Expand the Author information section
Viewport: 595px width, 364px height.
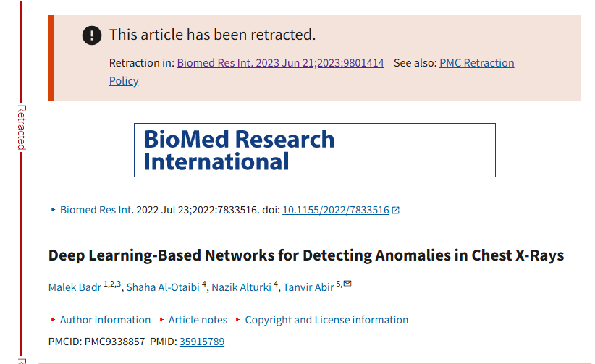click(x=105, y=320)
